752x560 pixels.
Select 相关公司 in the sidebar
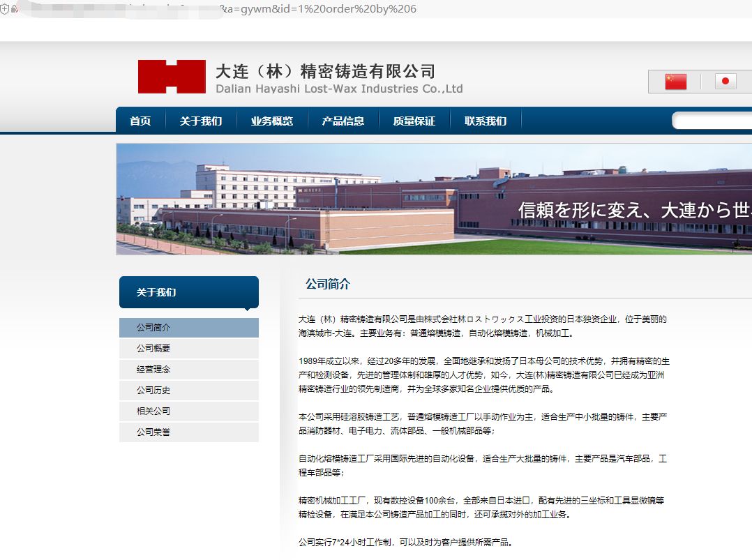[x=189, y=411]
